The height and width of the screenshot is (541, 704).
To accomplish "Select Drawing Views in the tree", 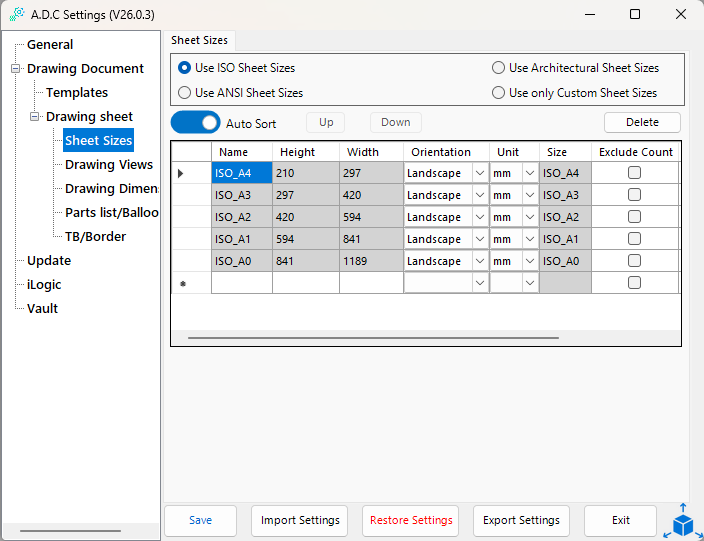I will tap(109, 165).
